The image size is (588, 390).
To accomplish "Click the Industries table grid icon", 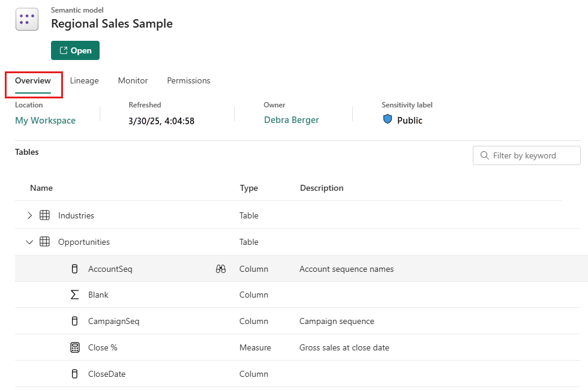I will tap(44, 215).
